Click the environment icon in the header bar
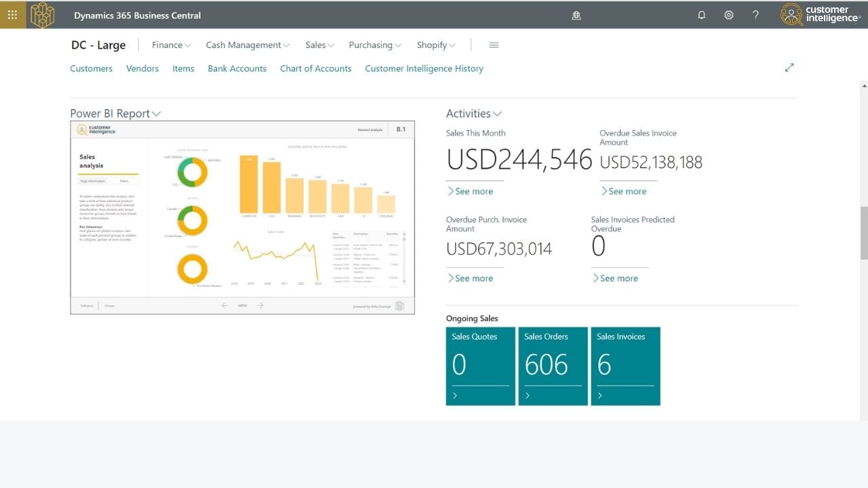 click(576, 16)
